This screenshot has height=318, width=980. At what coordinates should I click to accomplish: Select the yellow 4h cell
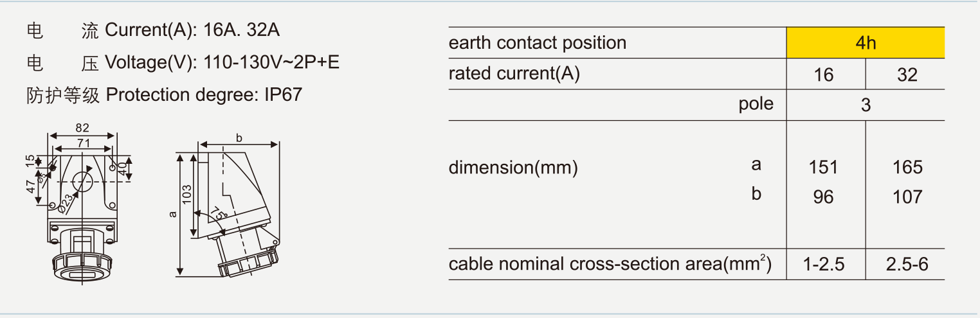[x=866, y=43]
